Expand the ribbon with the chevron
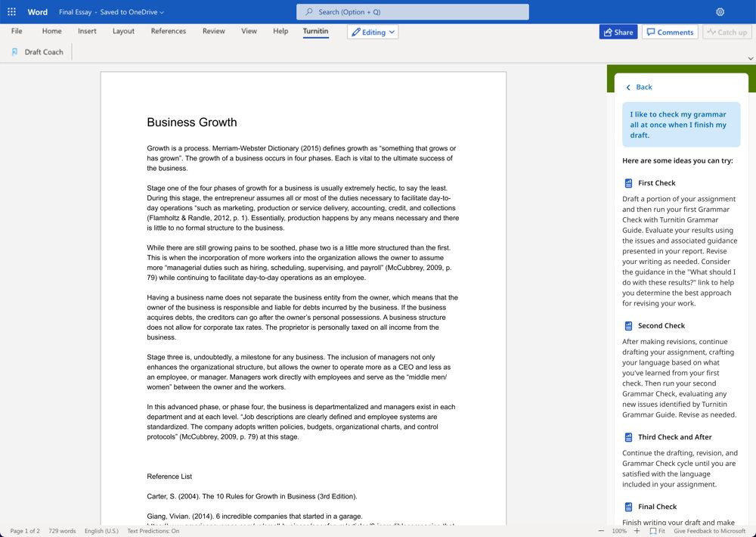Viewport: 756px width, 537px height. click(750, 58)
